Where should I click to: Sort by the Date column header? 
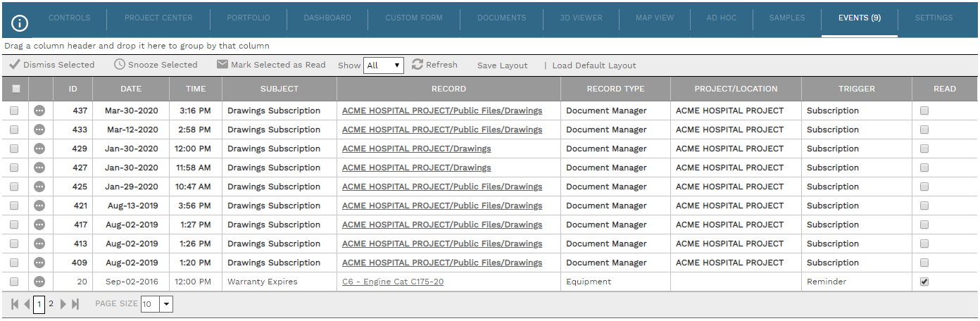pos(131,89)
